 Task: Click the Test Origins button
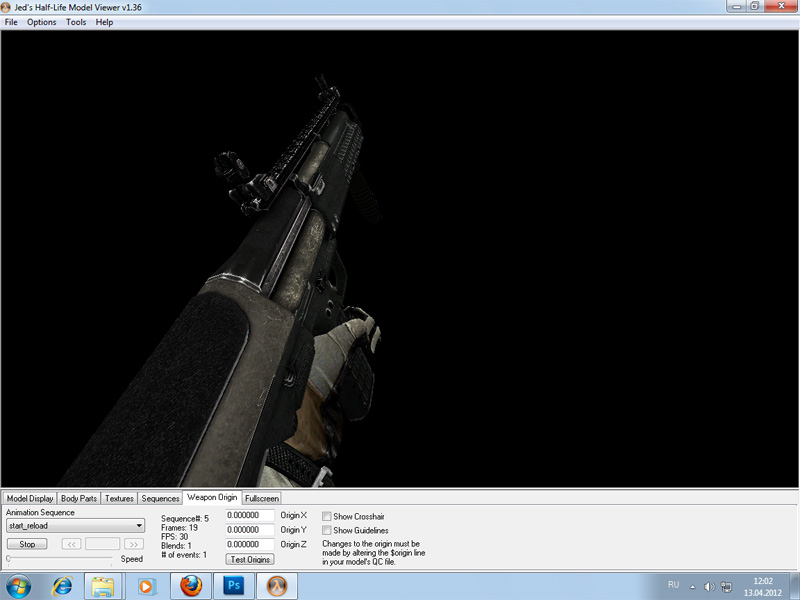250,559
